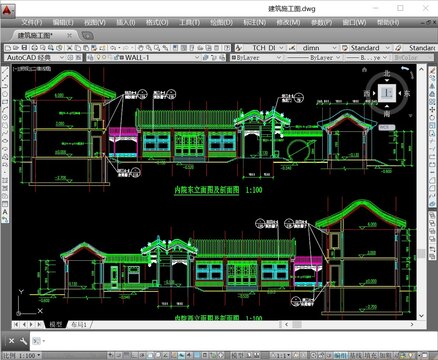Image resolution: width=438 pixels, height=360 pixels.
Task: Click the 上 face of the ViewCube
Action: point(387,93)
